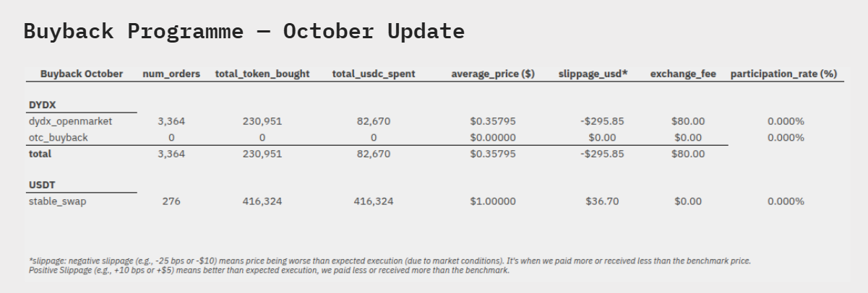Select the Buyback October column header
Screen dimensions: 868x293
point(82,74)
